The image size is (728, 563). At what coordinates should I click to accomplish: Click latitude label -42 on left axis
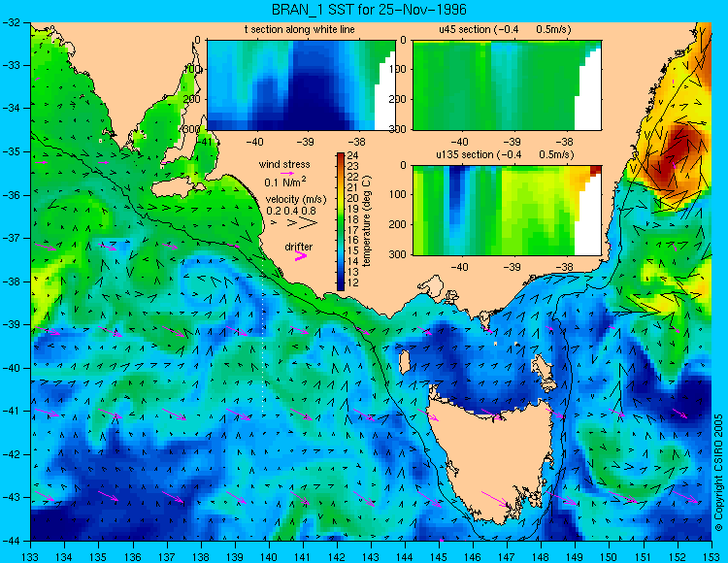click(12, 454)
